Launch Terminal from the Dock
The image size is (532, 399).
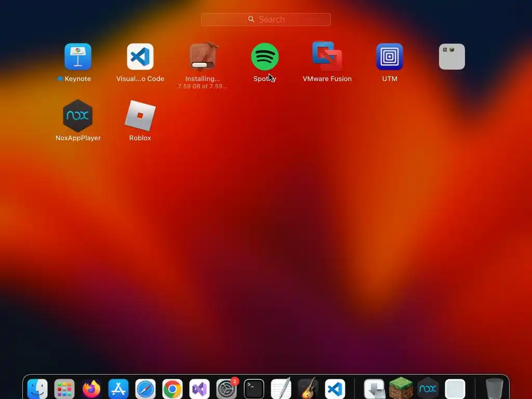click(x=254, y=389)
